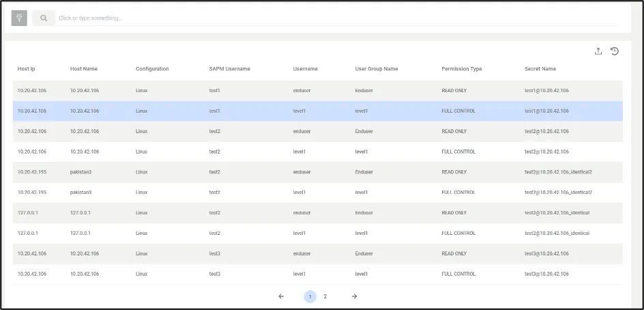Click the User Group Name column header

377,69
